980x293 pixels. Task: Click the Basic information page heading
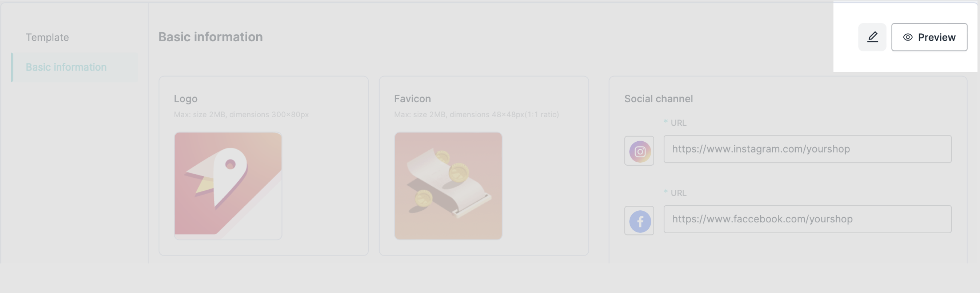point(210,37)
